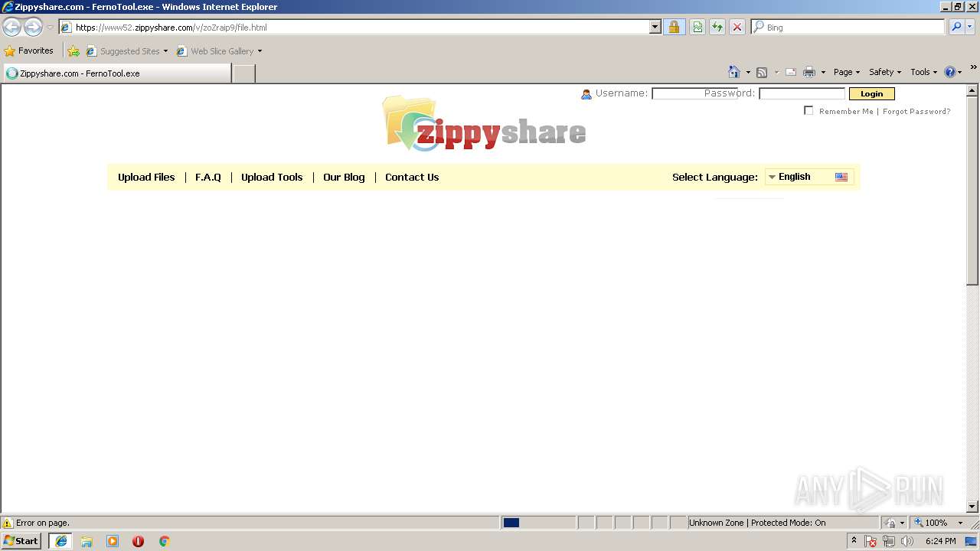Screen dimensions: 980x551
Task: Open the Page menu
Action: tap(847, 72)
